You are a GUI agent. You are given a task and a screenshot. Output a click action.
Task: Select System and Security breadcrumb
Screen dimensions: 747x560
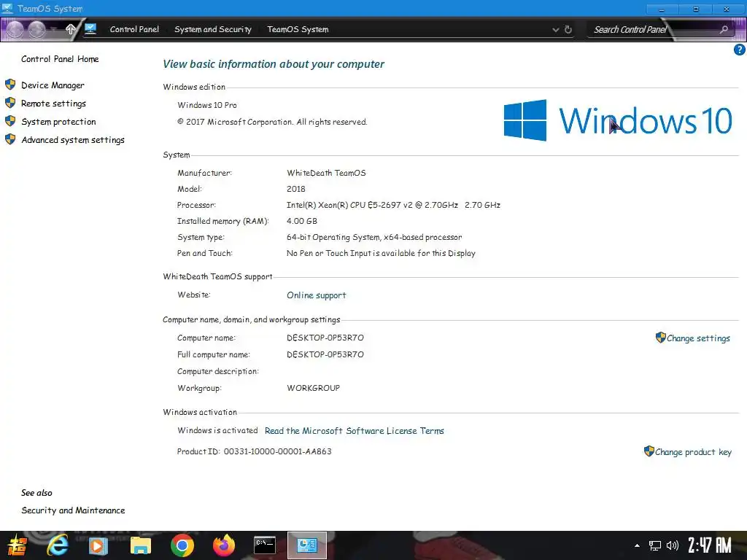(213, 29)
